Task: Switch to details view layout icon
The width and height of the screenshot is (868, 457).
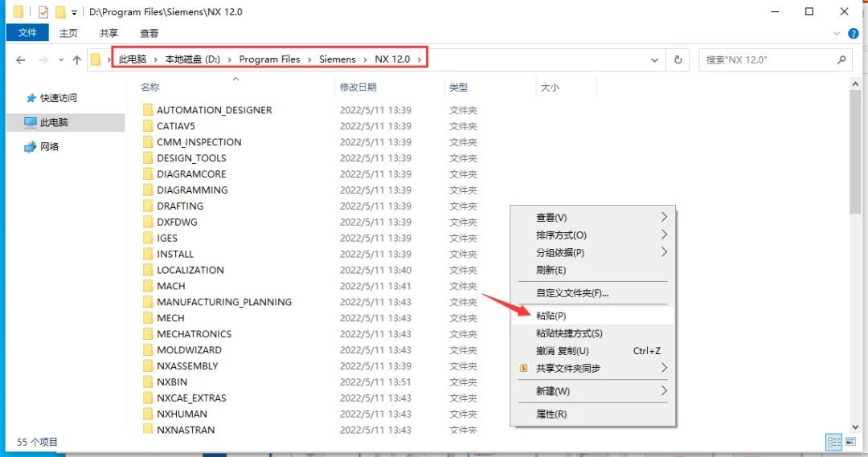Action: tap(833, 442)
